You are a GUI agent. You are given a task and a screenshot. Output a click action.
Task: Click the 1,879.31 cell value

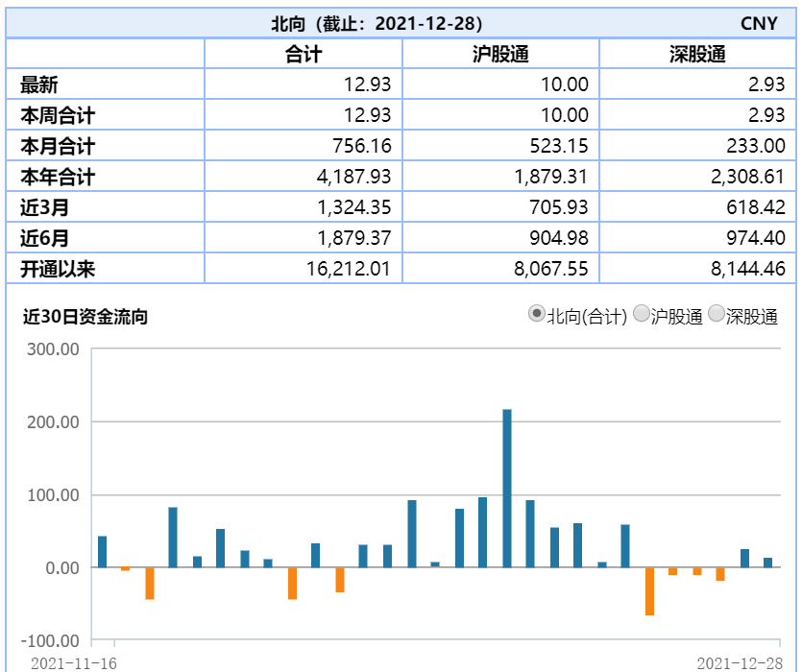click(x=551, y=177)
